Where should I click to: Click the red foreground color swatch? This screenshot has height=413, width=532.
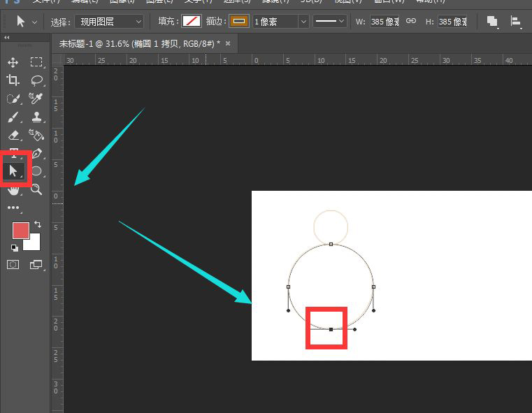[x=21, y=231]
